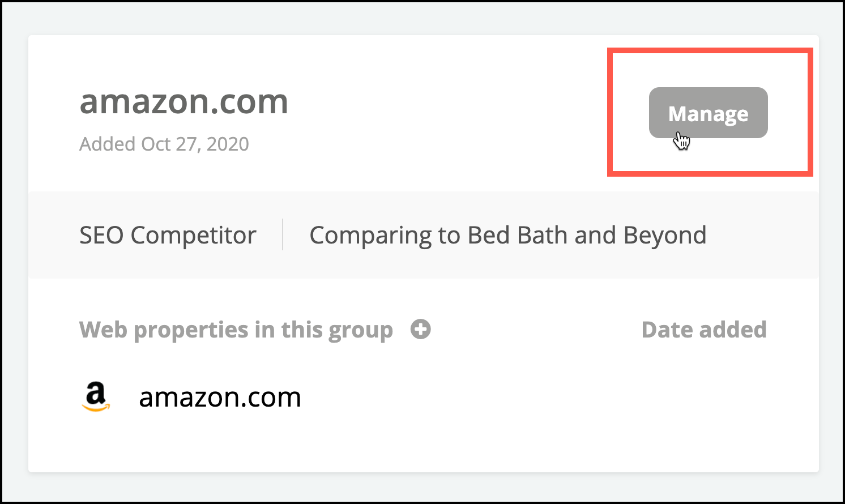The height and width of the screenshot is (504, 845).
Task: Click the Amazon logo favicon
Action: pos(96,396)
